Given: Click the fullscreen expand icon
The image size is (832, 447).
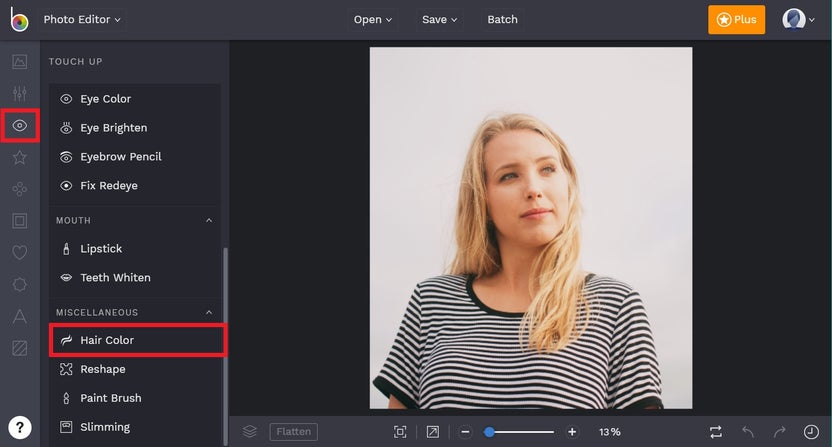Looking at the screenshot, I should [x=433, y=432].
